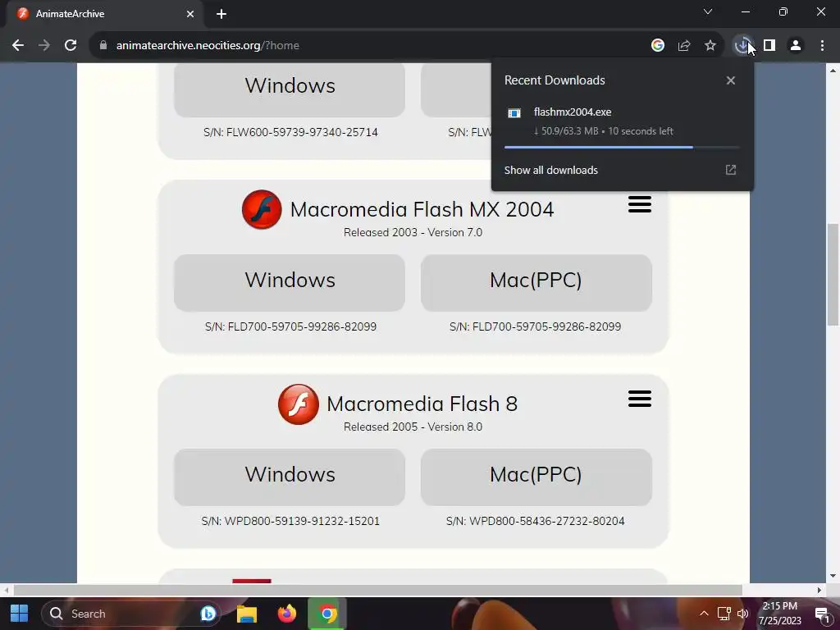
Task: Open the Chrome profile icon
Action: [x=796, y=46]
